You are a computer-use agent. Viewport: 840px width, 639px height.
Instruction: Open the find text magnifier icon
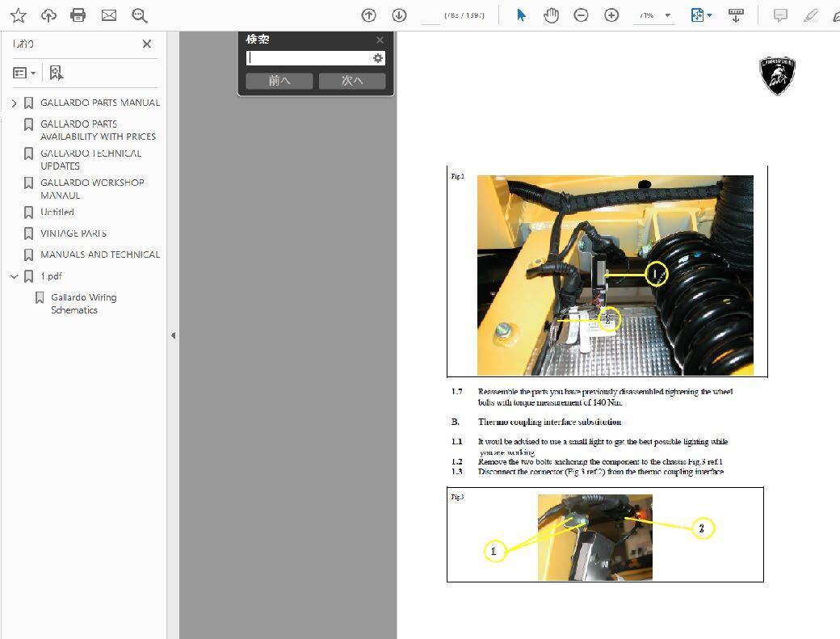coord(139,15)
